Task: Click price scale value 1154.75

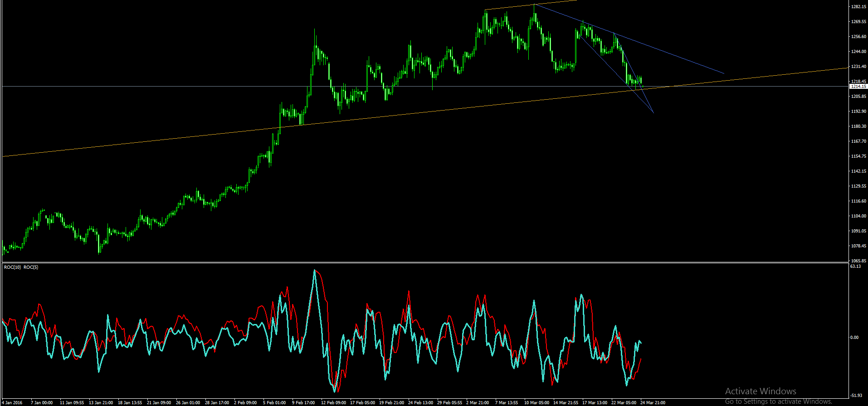Action: click(858, 156)
